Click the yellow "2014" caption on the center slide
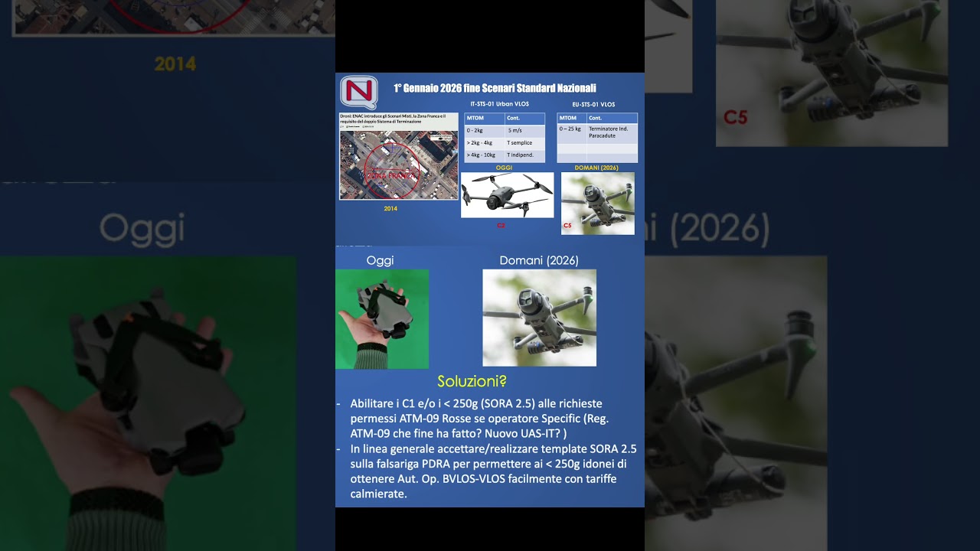This screenshot has width=980, height=551. [390, 208]
